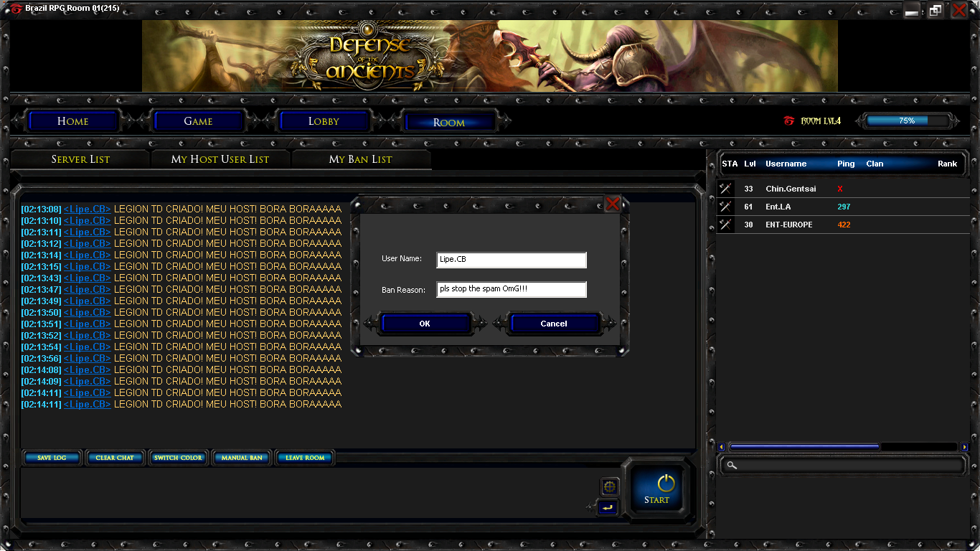Sort user list by Ping column
This screenshot has width=980, height=551.
pos(846,164)
